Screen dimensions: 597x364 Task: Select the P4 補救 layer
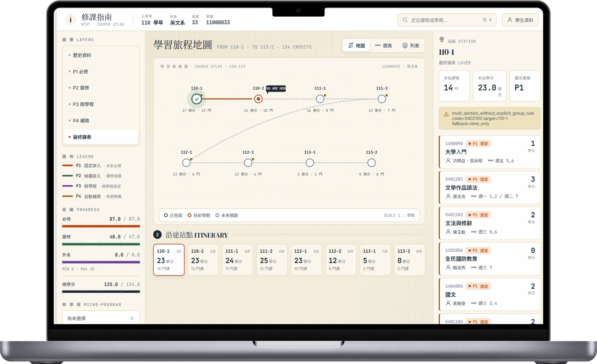pos(101,120)
